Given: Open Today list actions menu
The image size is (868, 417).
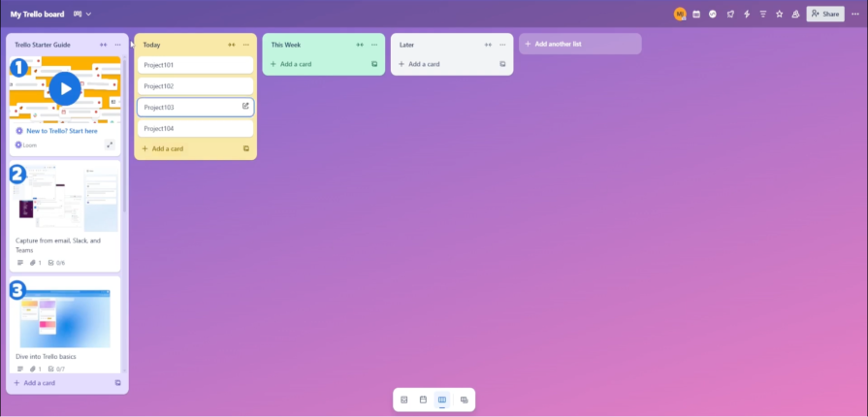Looking at the screenshot, I should click(246, 45).
